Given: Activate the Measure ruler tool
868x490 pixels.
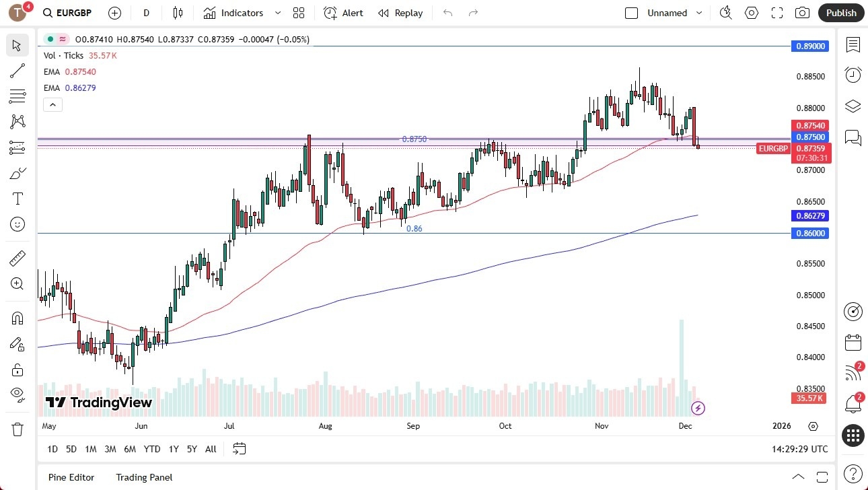Looking at the screenshot, I should [17, 258].
